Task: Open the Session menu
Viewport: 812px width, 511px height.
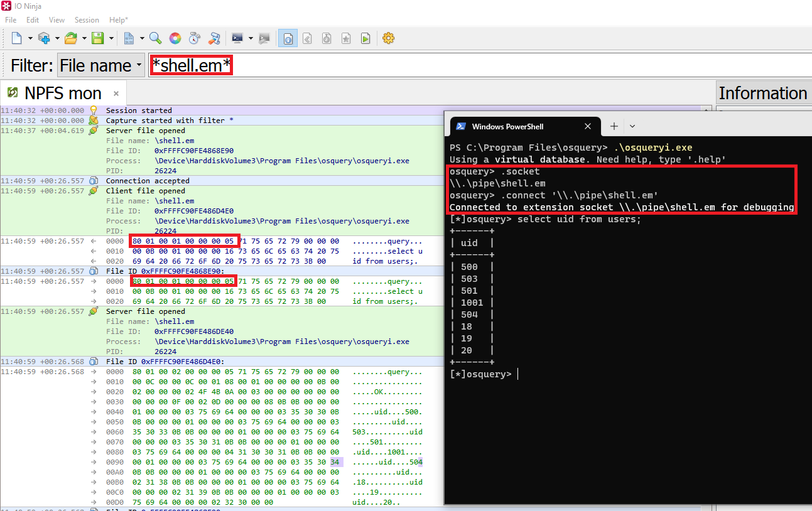Action: click(87, 20)
